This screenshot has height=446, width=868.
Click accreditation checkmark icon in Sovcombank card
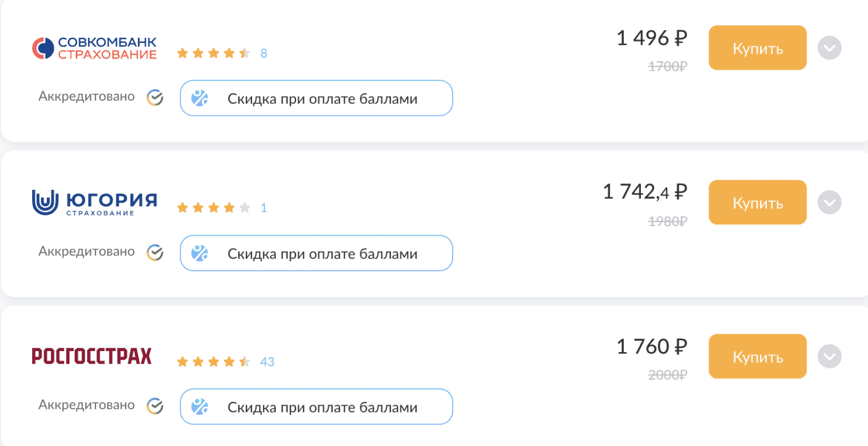pos(155,98)
